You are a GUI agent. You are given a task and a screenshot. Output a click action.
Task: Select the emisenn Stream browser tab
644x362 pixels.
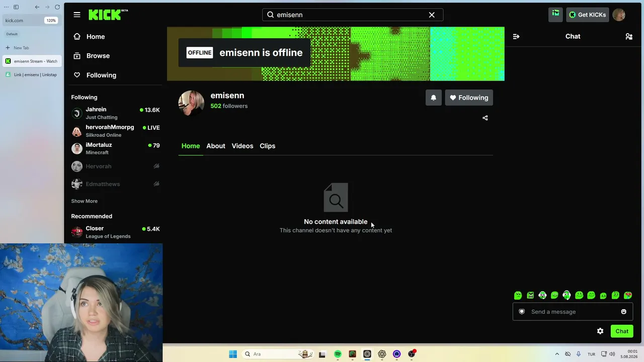coord(31,61)
